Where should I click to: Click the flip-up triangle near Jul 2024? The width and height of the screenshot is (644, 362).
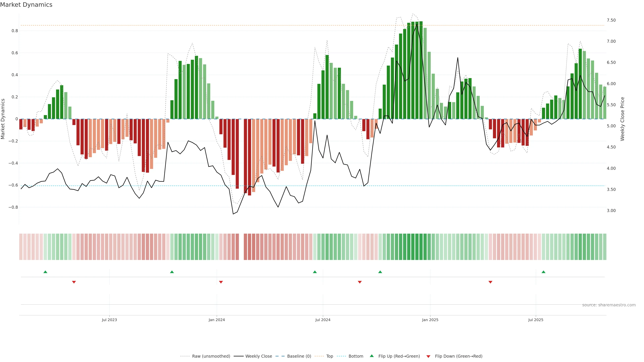coord(315,272)
